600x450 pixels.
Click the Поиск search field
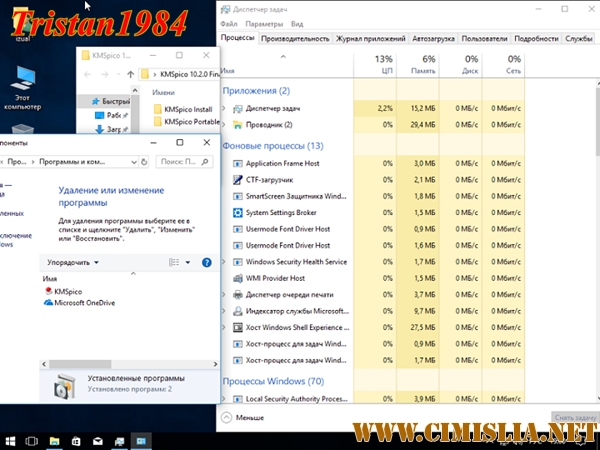pos(180,160)
